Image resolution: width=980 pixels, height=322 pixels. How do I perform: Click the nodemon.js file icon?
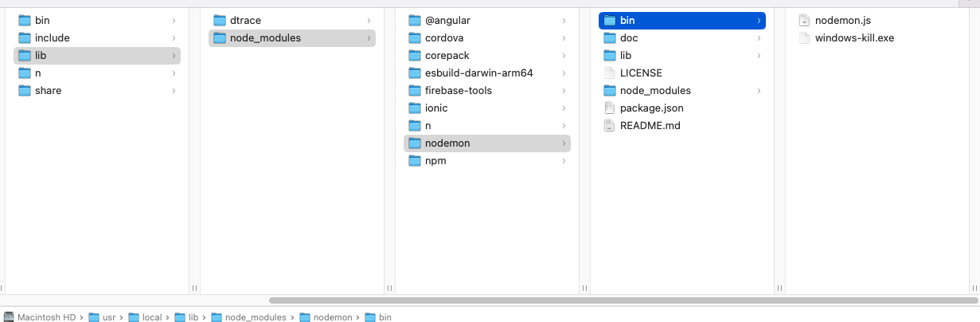(804, 20)
